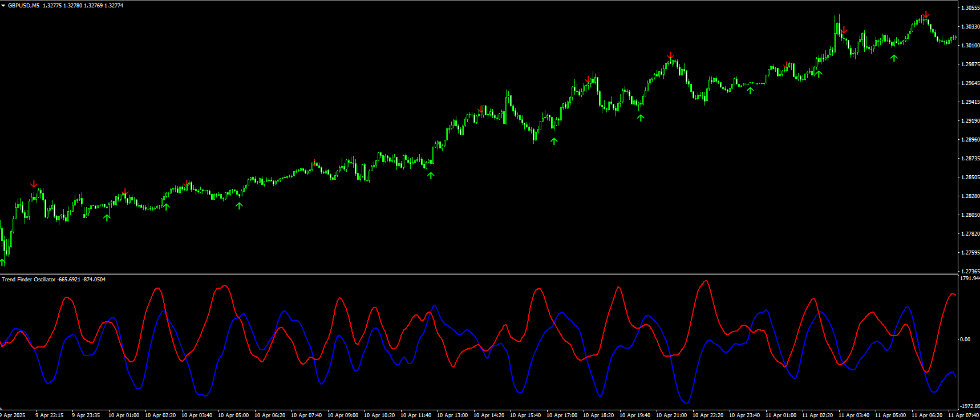
Task: Click the 1.28960 price axis label
Action: 970,140
